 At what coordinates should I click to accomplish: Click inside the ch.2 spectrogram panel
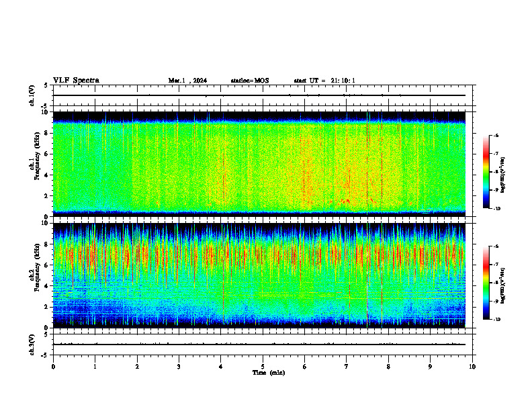pyautogui.click(x=259, y=275)
